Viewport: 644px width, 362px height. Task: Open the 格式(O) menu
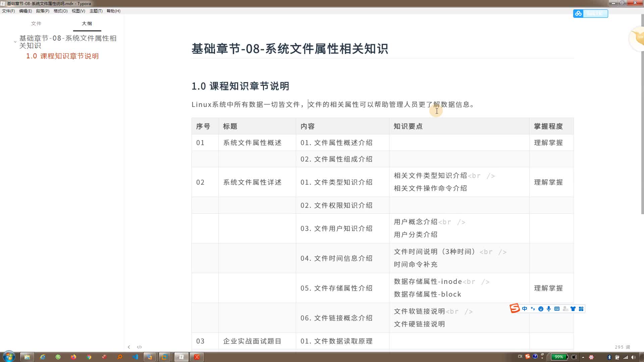[x=60, y=11]
